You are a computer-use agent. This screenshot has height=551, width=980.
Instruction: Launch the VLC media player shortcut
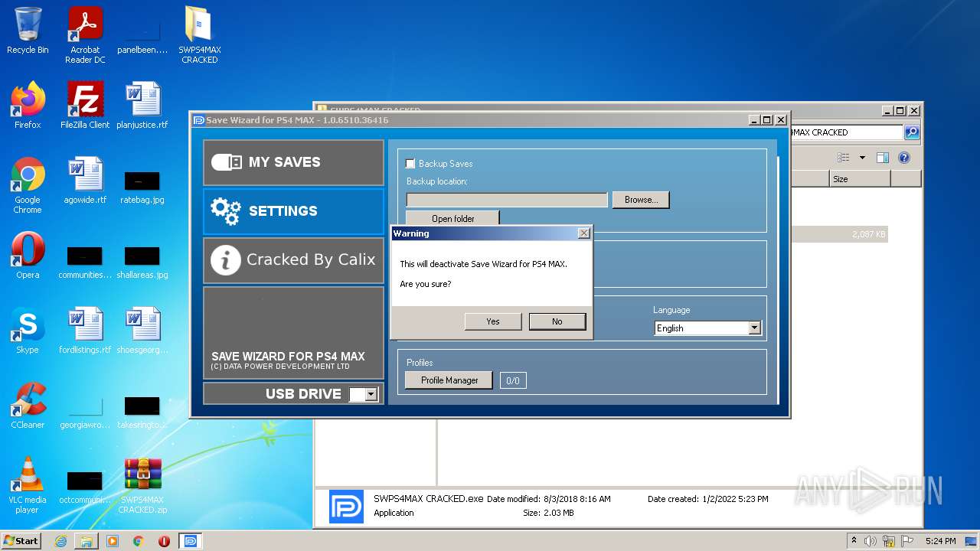[28, 484]
